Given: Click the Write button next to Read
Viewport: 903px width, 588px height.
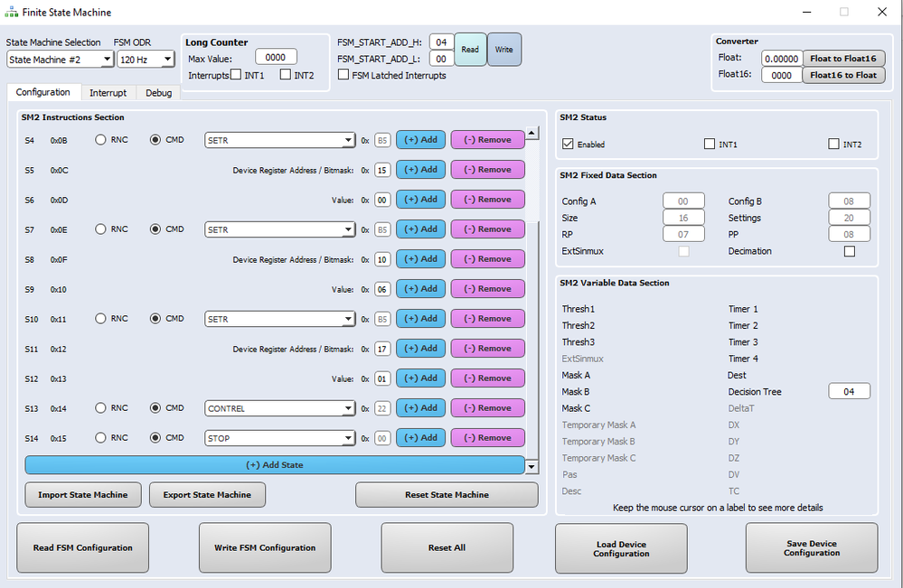Looking at the screenshot, I should (503, 50).
